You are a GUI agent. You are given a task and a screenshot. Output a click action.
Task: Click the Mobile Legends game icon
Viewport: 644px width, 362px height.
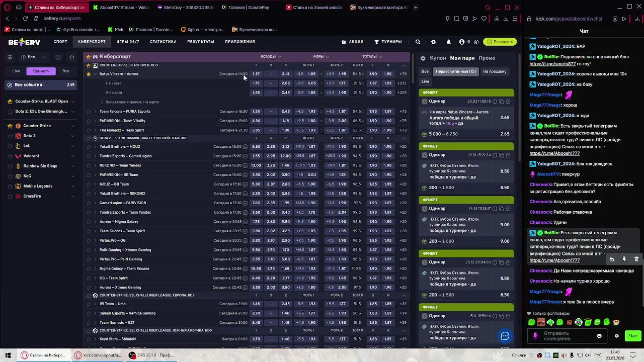pos(18,186)
